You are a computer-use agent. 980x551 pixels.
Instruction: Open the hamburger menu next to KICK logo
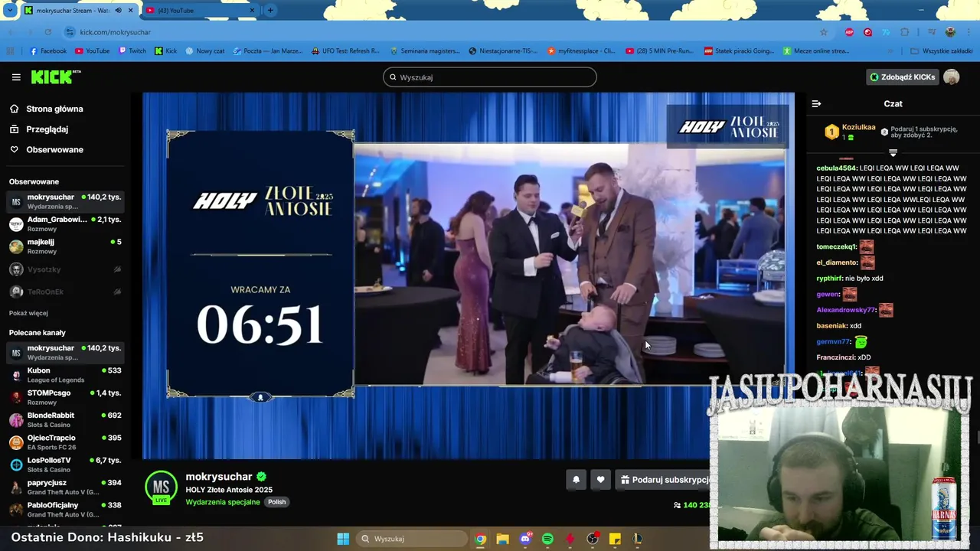[x=16, y=77]
